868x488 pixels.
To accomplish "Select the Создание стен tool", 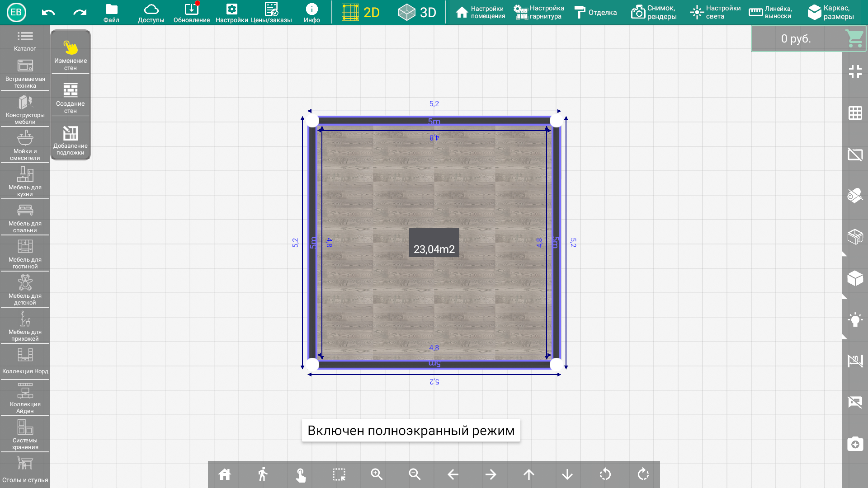I will coord(71,98).
